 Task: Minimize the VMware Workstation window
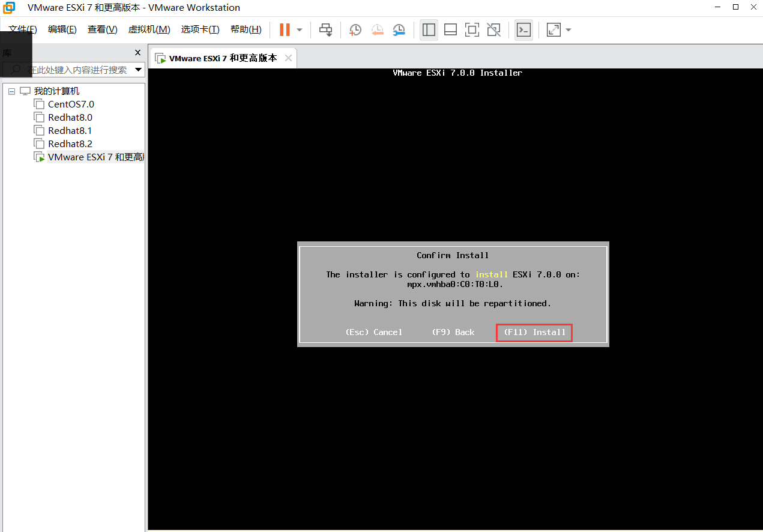point(718,7)
